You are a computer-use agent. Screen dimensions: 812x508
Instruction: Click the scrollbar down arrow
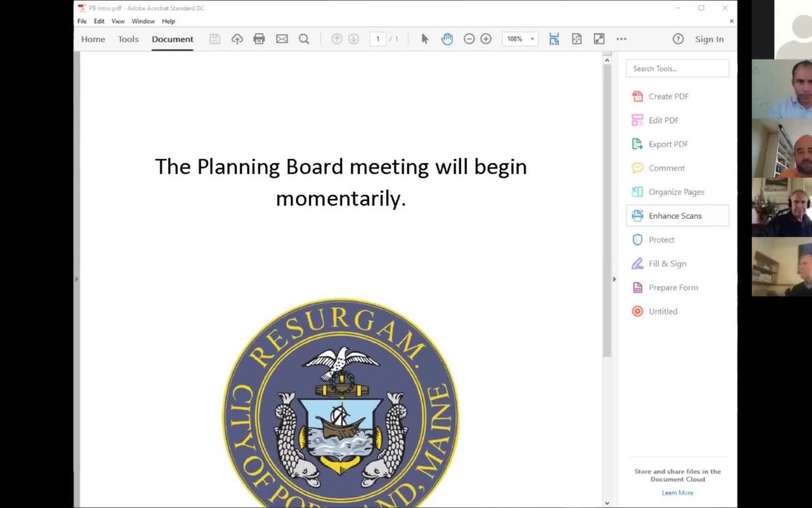point(607,503)
